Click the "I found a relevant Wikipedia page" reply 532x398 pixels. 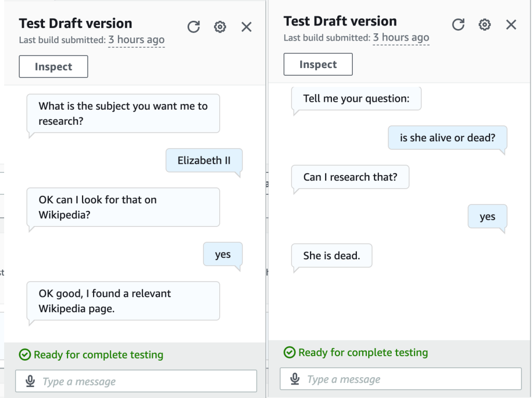[x=123, y=301]
